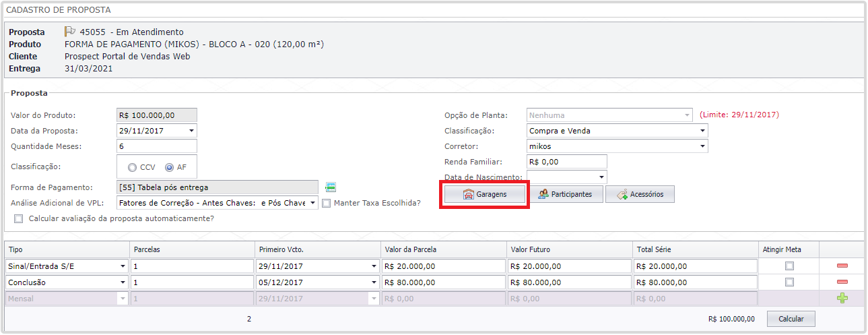The image size is (868, 335).
Task: Edit Valor da Parcela R$ 80.000,00
Action: point(444,282)
